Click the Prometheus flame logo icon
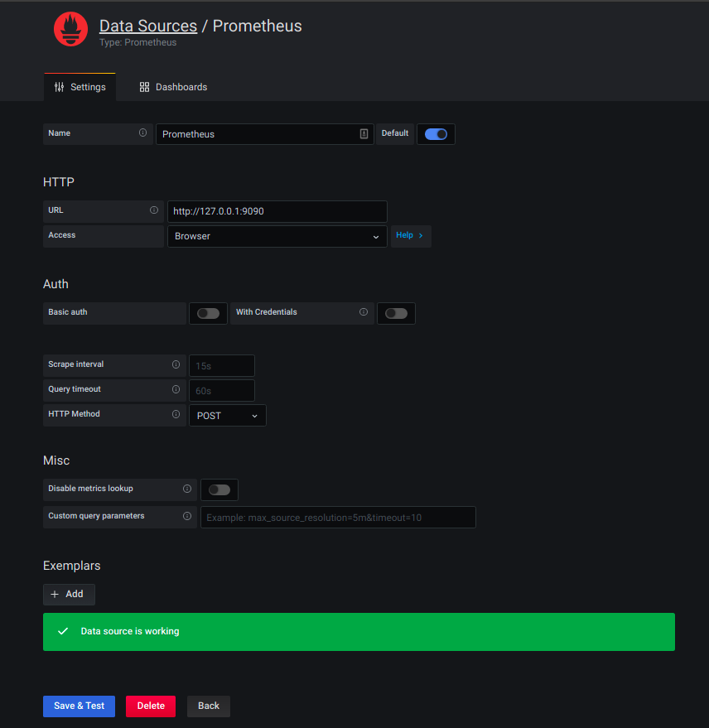The height and width of the screenshot is (728, 709). coord(70,29)
